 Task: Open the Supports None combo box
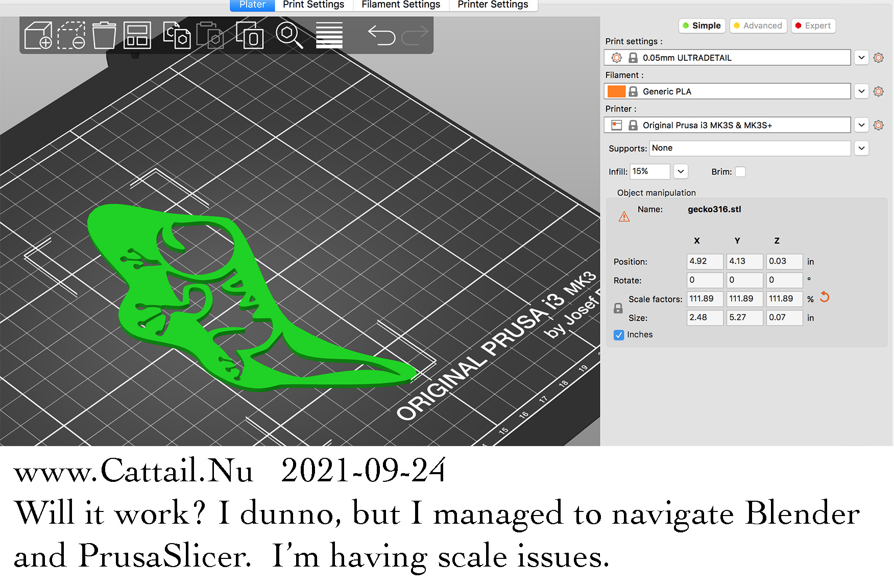[750, 149]
